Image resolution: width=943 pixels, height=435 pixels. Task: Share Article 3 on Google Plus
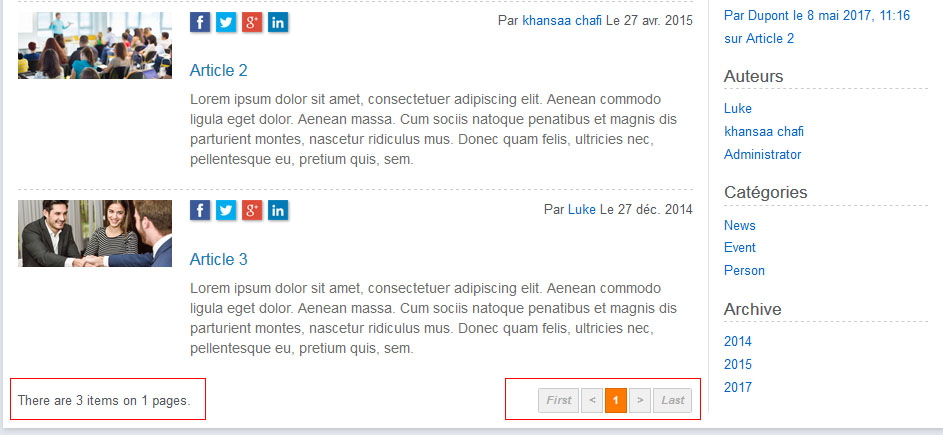(252, 211)
